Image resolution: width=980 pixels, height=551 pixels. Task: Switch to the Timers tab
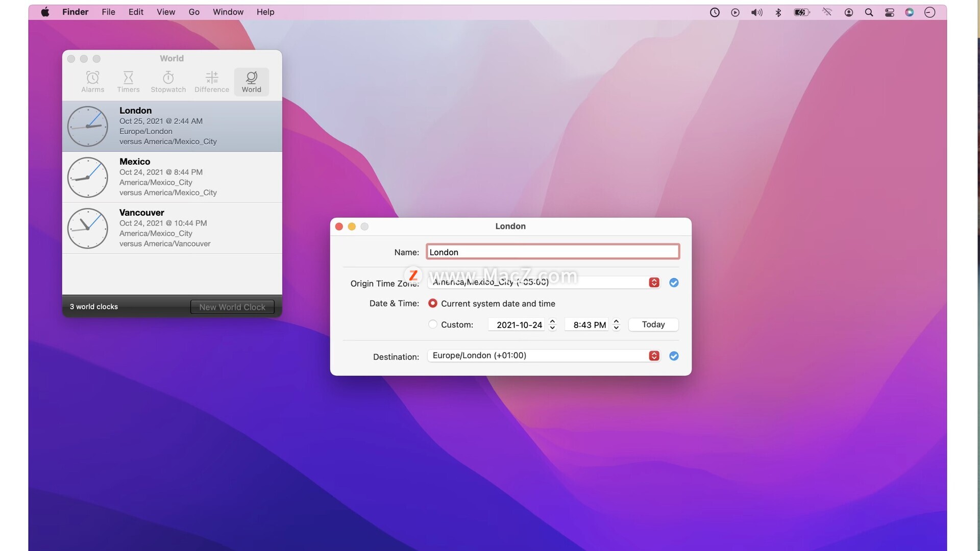pyautogui.click(x=128, y=82)
